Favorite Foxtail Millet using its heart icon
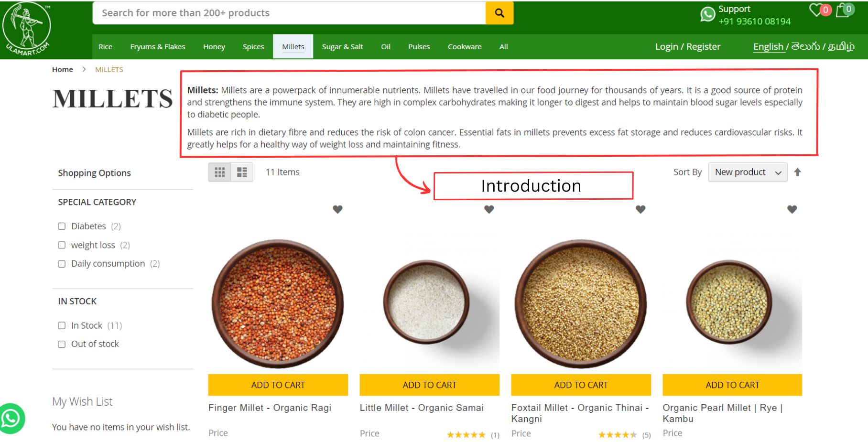 point(640,209)
